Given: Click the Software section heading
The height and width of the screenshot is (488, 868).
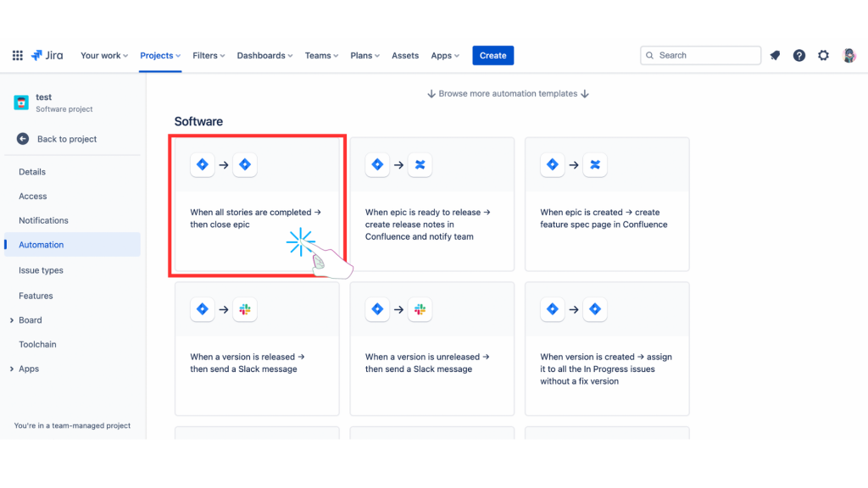Looking at the screenshot, I should [x=198, y=122].
